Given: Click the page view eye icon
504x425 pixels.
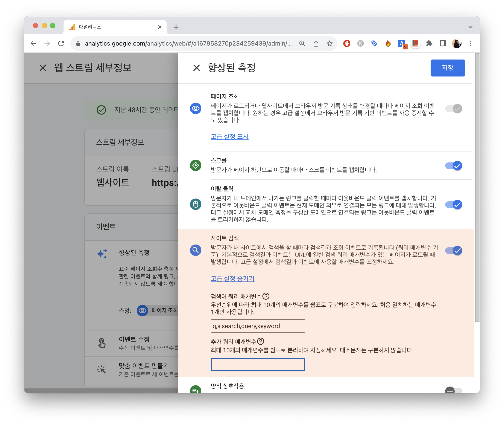Looking at the screenshot, I should click(x=195, y=109).
